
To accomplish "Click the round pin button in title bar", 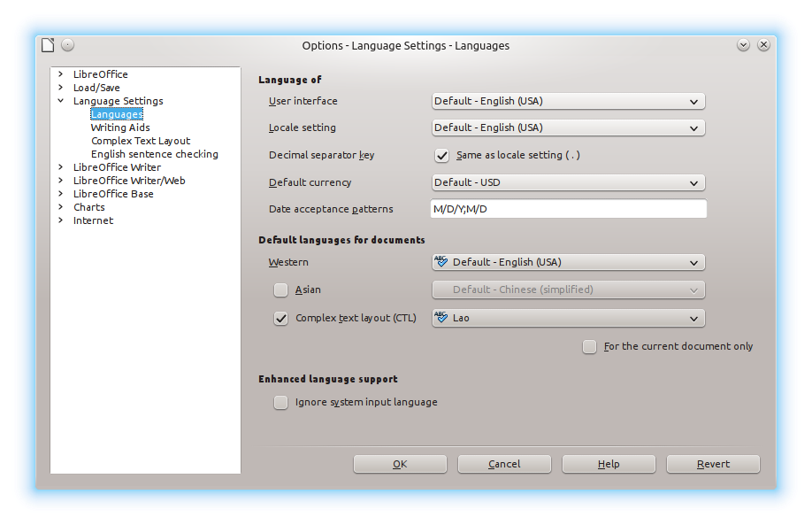I will pos(68,45).
